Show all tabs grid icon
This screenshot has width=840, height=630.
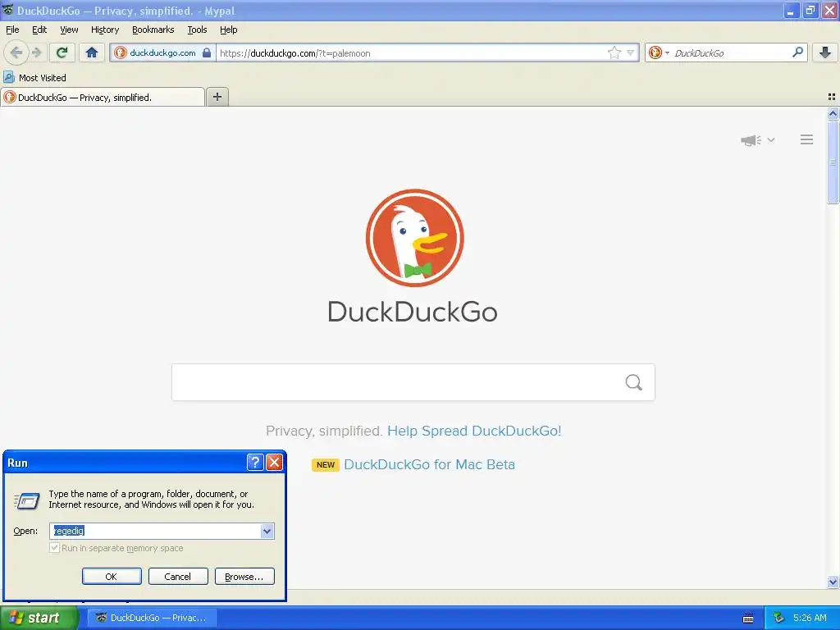click(x=832, y=97)
